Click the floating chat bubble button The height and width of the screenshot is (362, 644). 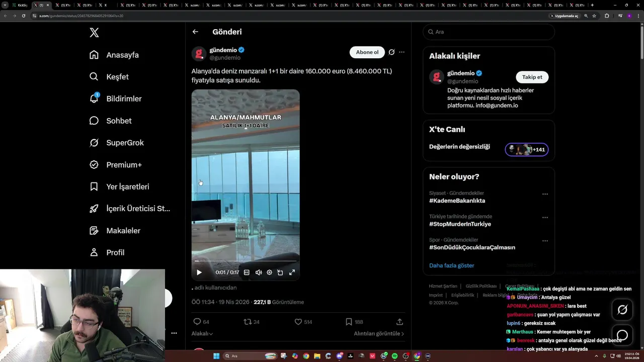point(622,335)
